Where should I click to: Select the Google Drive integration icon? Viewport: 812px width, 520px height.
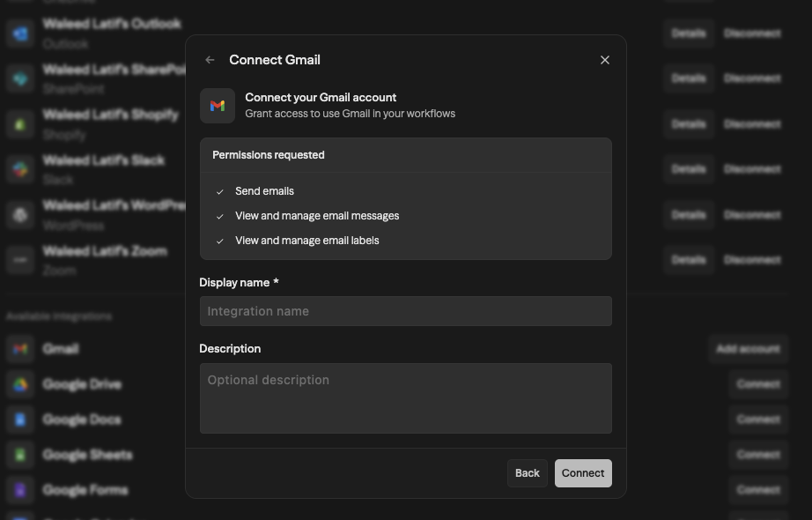pos(20,384)
